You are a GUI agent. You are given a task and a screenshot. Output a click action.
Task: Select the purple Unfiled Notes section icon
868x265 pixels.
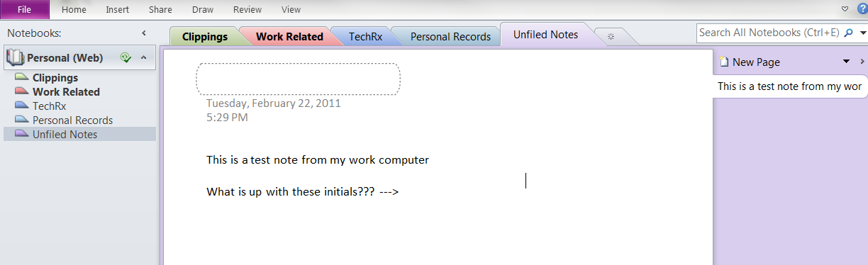[21, 134]
